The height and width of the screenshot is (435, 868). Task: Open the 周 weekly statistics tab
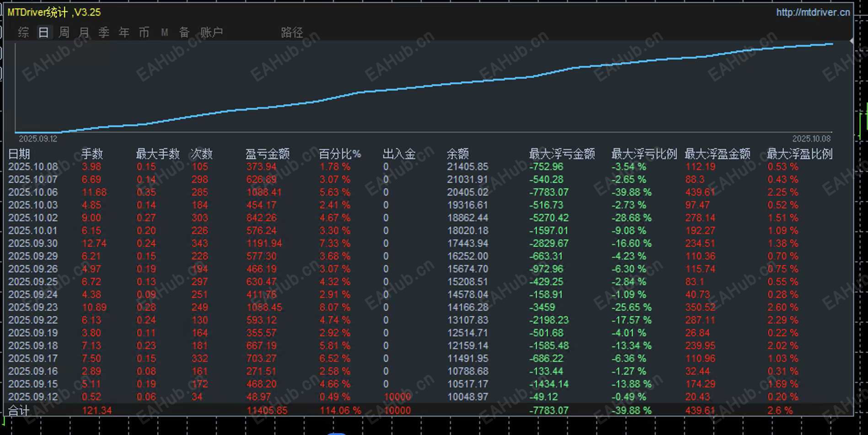click(x=64, y=32)
